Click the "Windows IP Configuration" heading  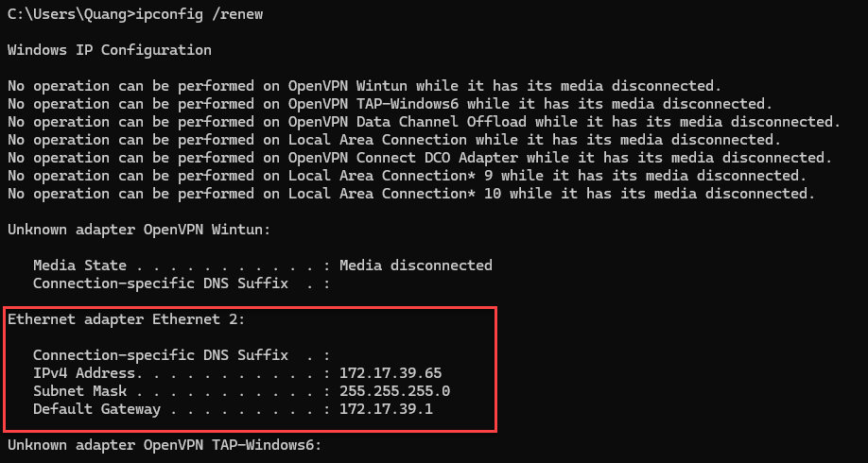(110, 49)
